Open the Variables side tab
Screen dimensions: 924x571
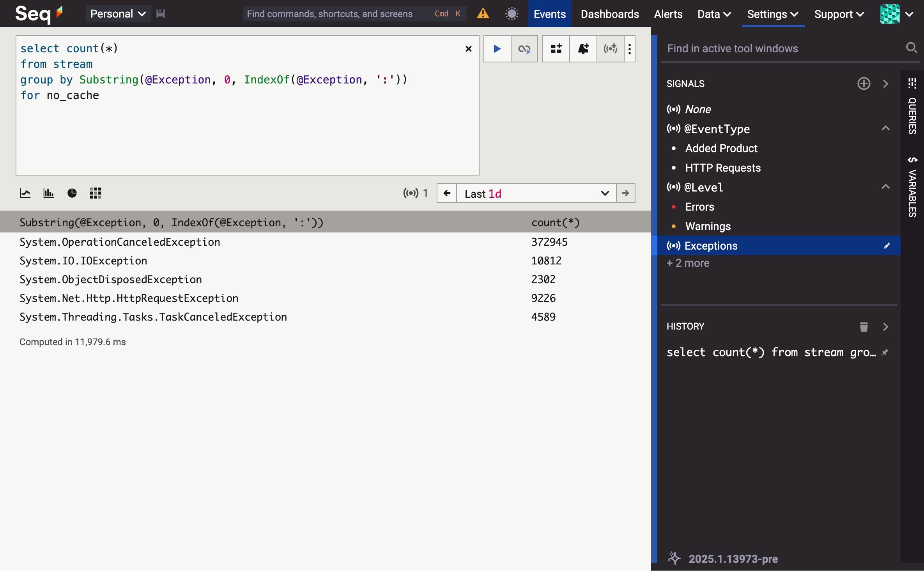tap(912, 187)
